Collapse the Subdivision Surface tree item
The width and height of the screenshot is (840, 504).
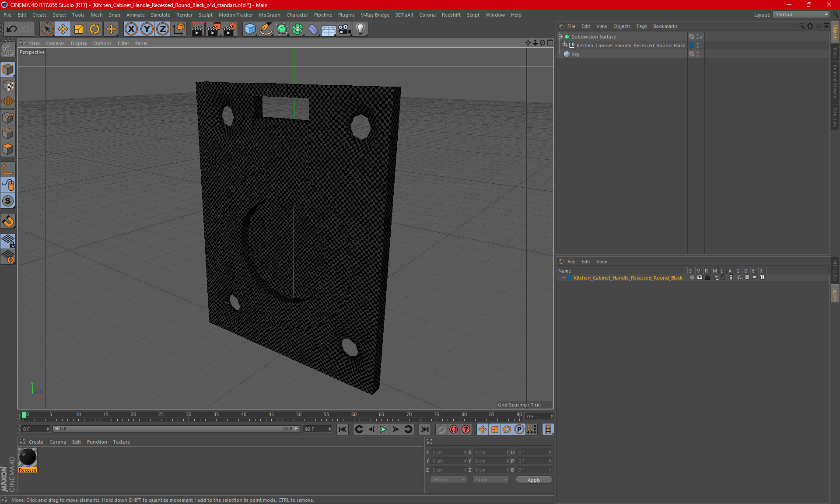(560, 37)
